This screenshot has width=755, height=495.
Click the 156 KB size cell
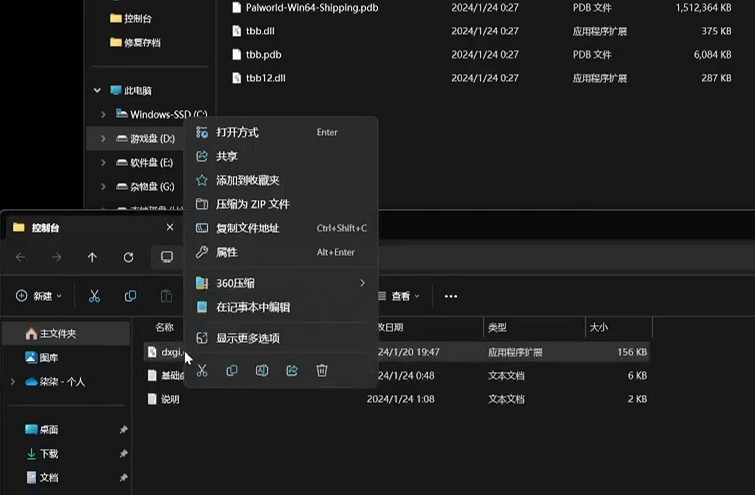[x=632, y=352]
